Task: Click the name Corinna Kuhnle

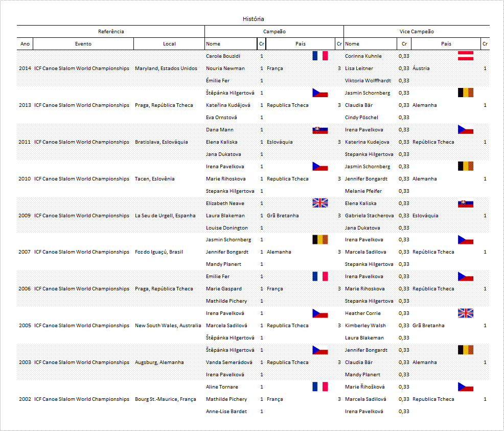Action: click(x=363, y=56)
